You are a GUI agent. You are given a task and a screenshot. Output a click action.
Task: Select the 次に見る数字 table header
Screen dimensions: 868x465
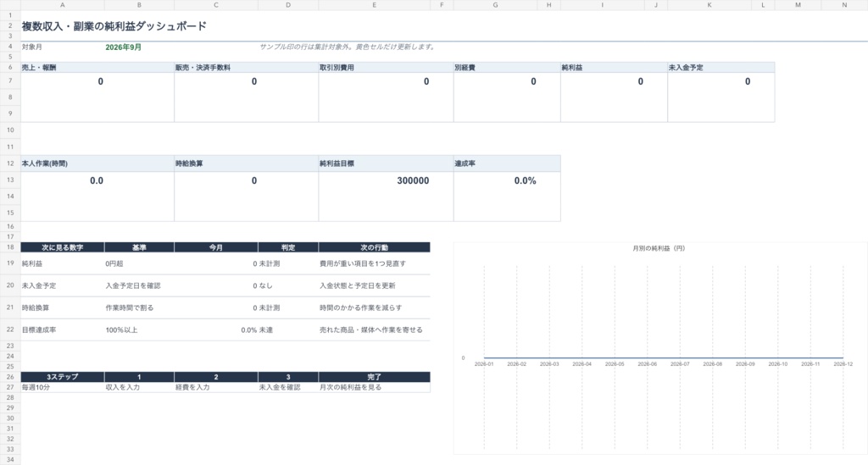coord(63,247)
